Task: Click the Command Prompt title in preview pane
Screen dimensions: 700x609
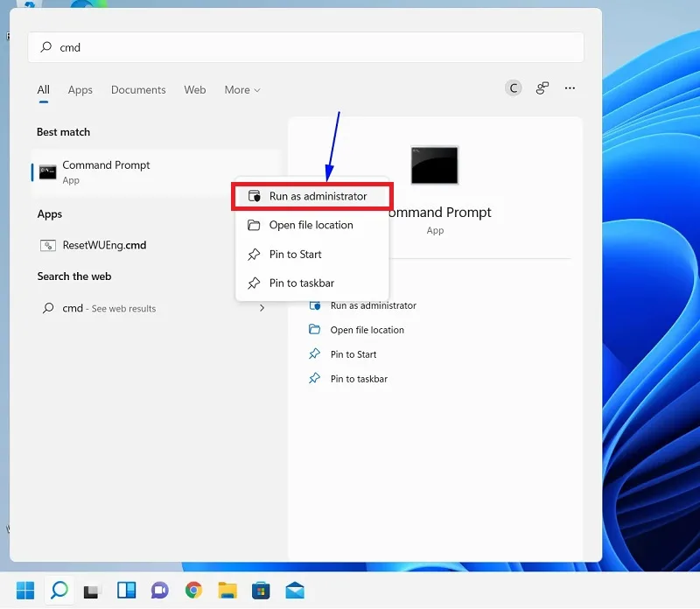Action: point(440,213)
